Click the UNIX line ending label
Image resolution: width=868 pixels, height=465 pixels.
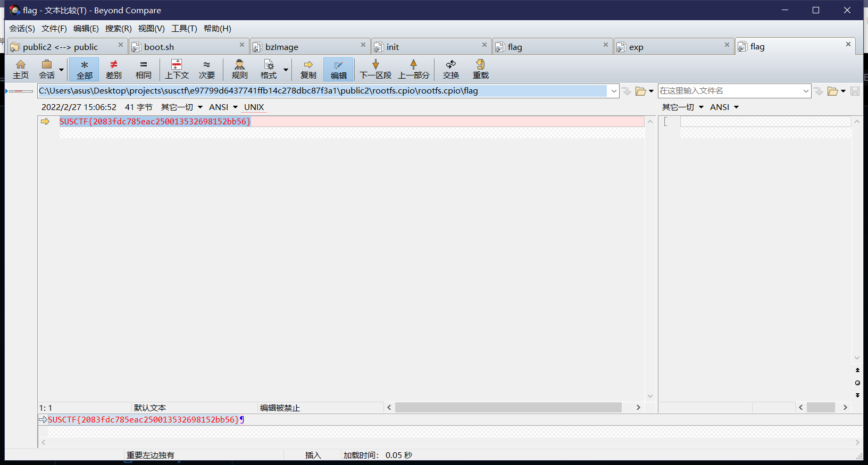point(254,107)
